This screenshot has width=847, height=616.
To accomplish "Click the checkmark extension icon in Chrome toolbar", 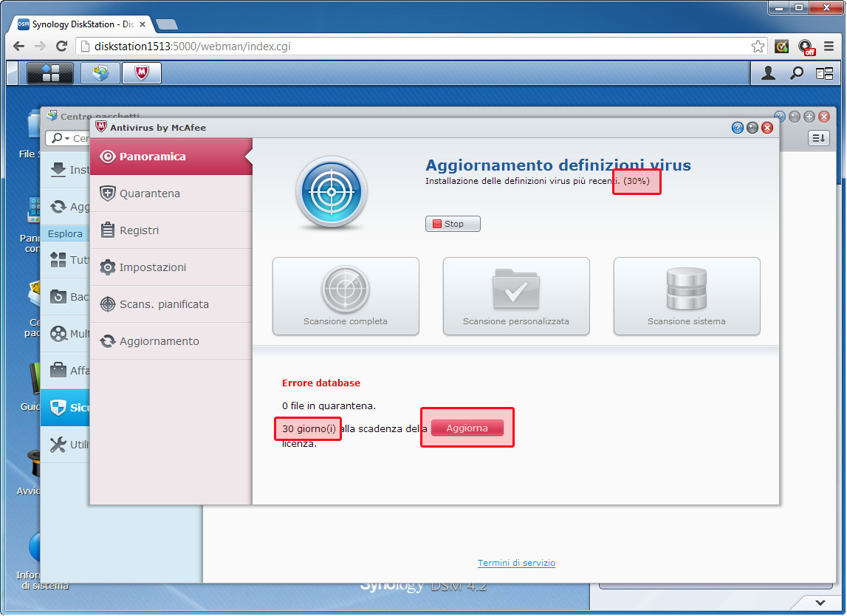I will click(781, 47).
